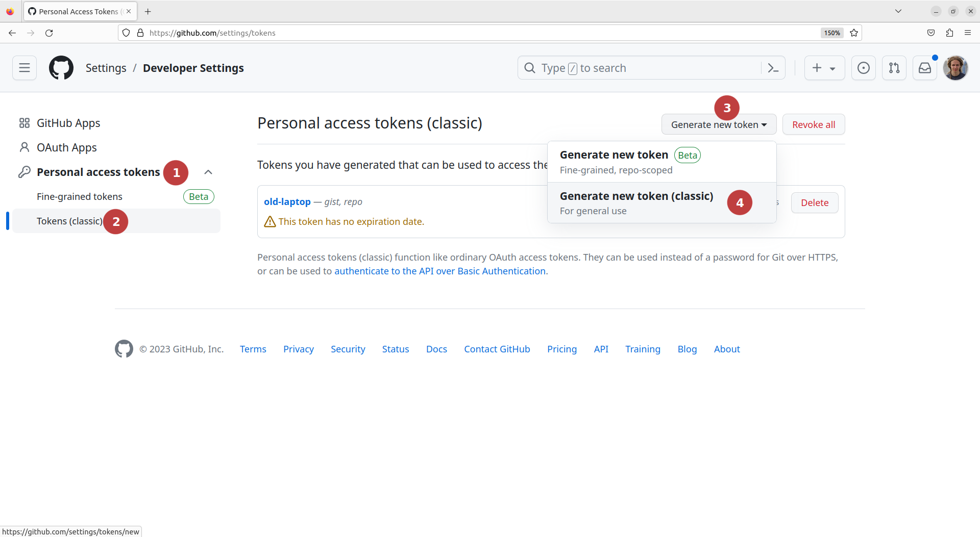Click the GitHub Octocat logo in header
The height and width of the screenshot is (537, 980).
point(61,68)
